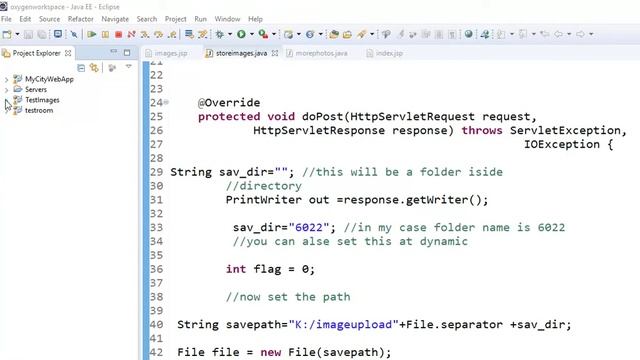The width and height of the screenshot is (640, 360).
Task: Select the TestImages project
Action: click(x=42, y=100)
